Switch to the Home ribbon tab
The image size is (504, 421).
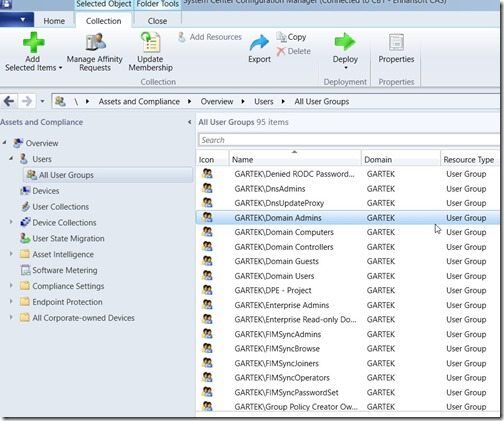tap(54, 21)
